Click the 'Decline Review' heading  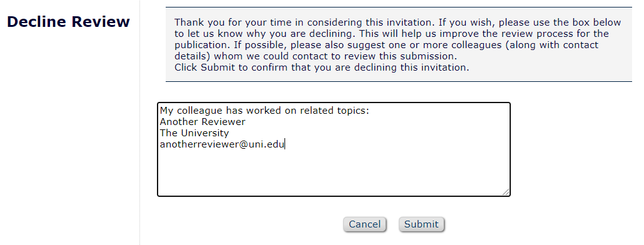tap(68, 22)
